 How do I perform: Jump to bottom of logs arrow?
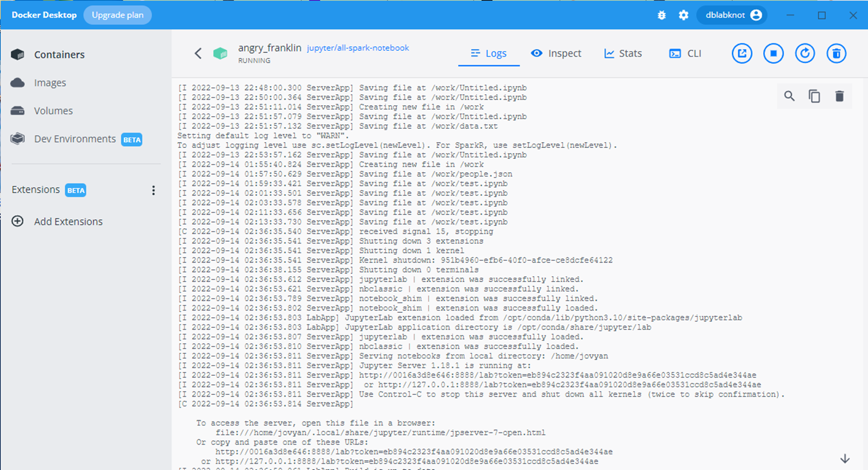845,459
